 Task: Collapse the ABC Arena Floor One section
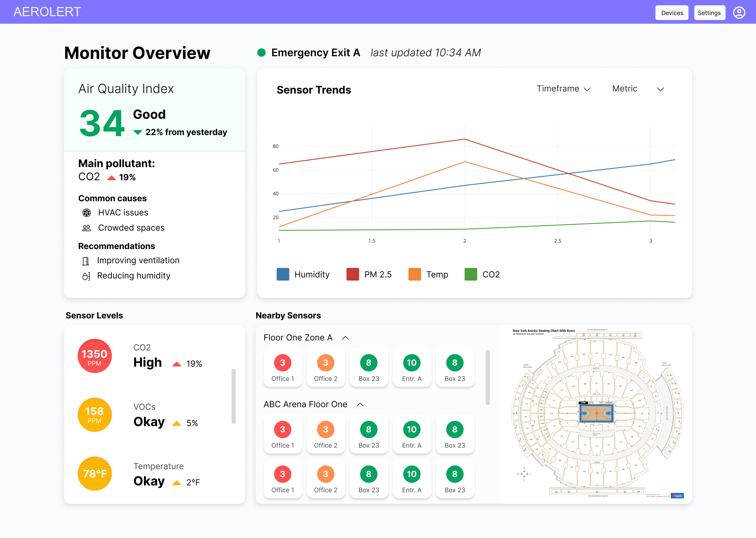coord(360,405)
